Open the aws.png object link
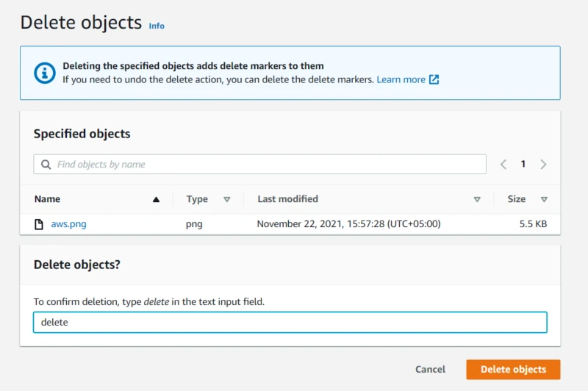This screenshot has height=391, width=588. click(x=68, y=224)
